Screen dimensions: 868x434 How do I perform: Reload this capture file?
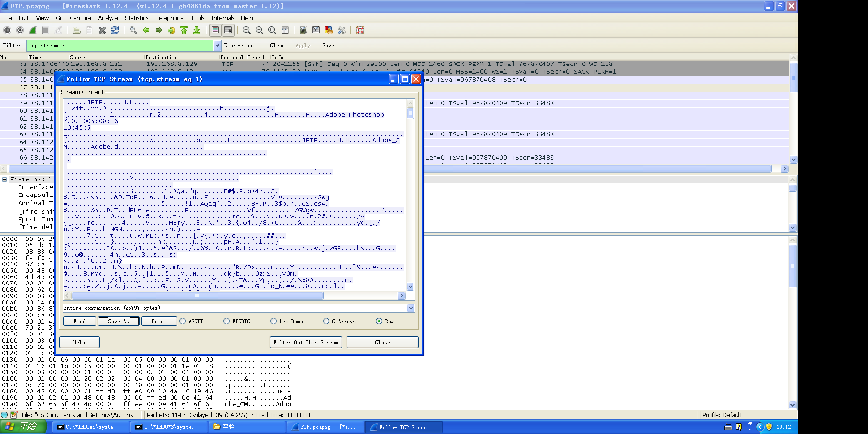click(x=115, y=30)
